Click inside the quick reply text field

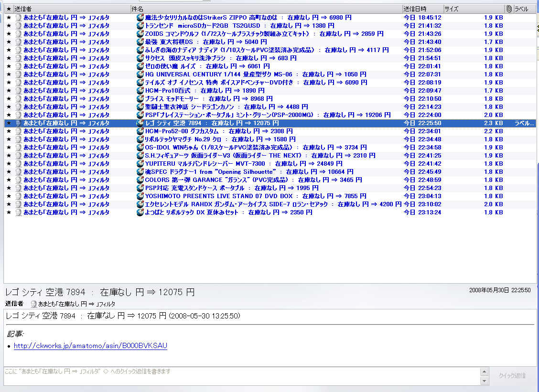[239, 376]
